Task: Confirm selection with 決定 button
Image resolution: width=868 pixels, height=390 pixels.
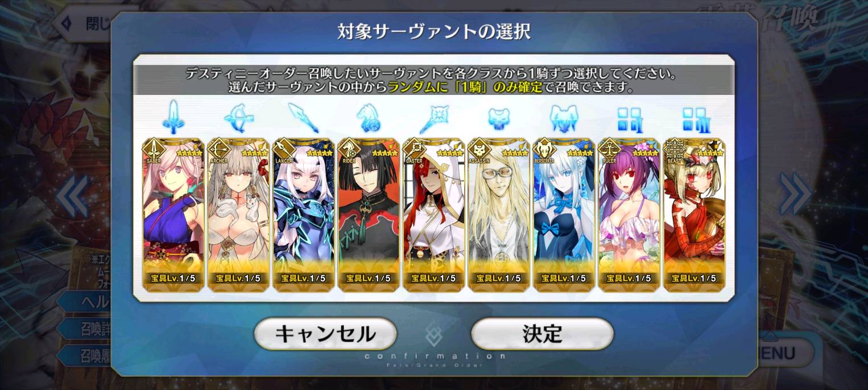Action: (x=543, y=334)
